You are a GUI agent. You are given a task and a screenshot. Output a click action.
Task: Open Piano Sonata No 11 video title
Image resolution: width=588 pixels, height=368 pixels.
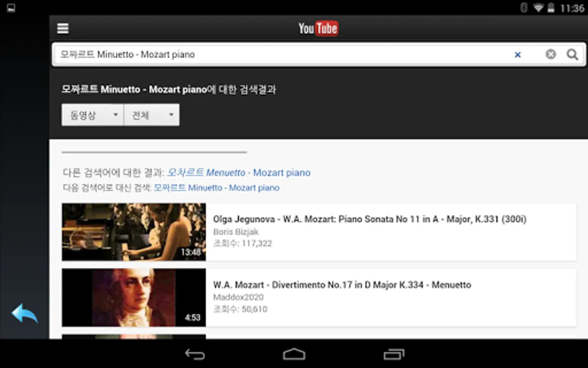370,219
